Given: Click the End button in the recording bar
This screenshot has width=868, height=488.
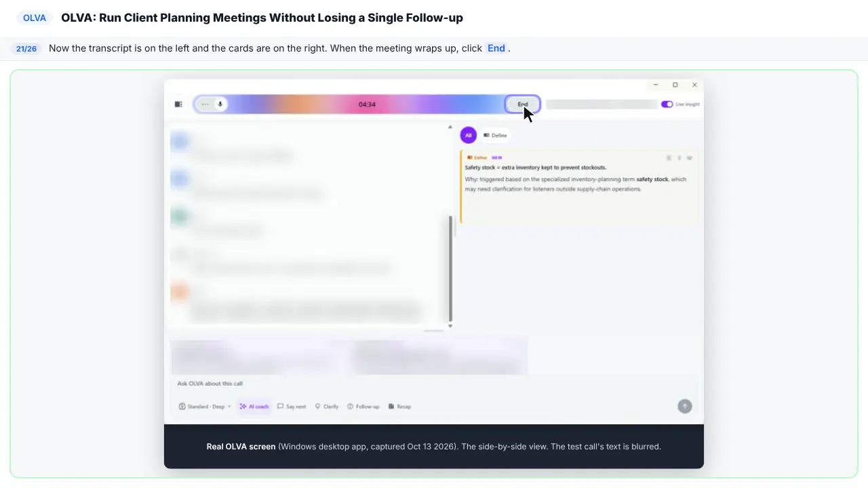Looking at the screenshot, I should point(522,104).
